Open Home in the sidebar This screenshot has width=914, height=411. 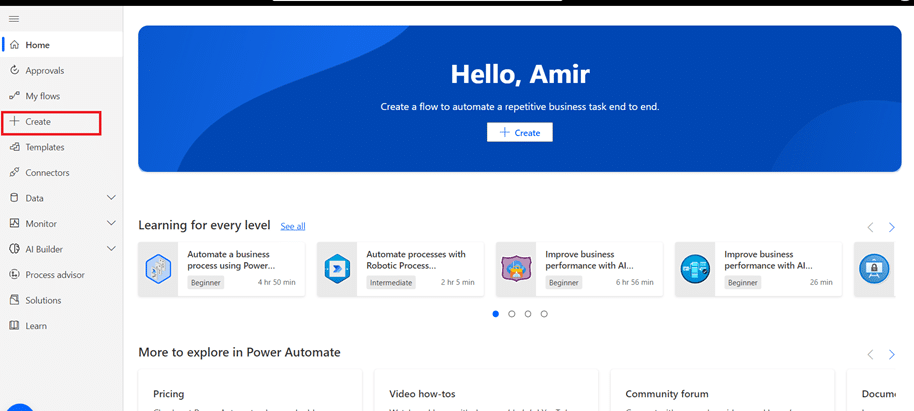61,45
